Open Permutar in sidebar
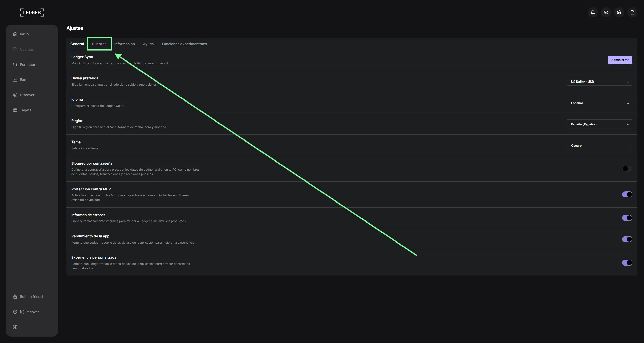644x343 pixels. pos(28,65)
